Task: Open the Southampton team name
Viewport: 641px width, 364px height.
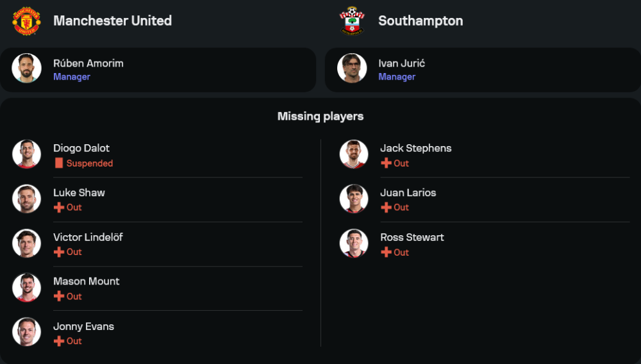Action: [x=420, y=21]
